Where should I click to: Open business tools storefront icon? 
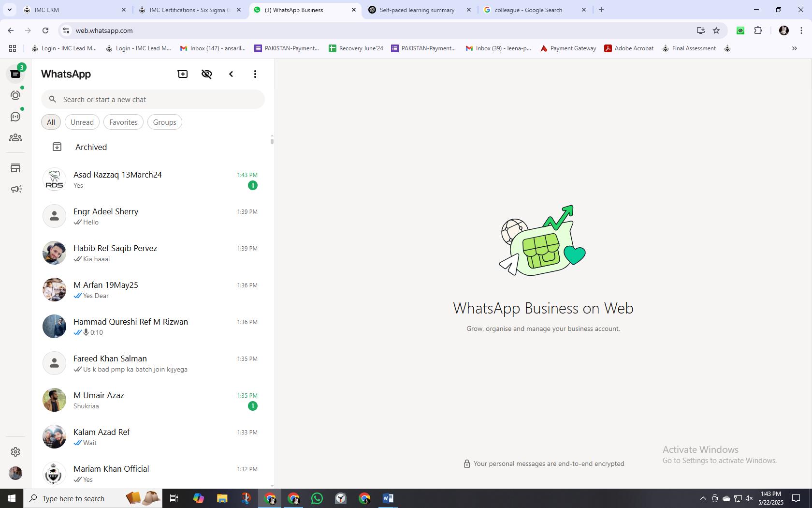(x=15, y=168)
